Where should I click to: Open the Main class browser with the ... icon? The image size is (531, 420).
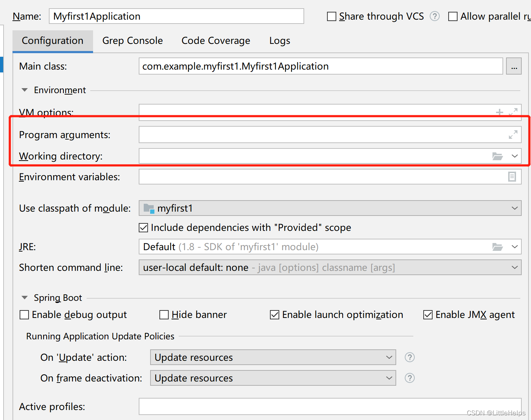514,66
